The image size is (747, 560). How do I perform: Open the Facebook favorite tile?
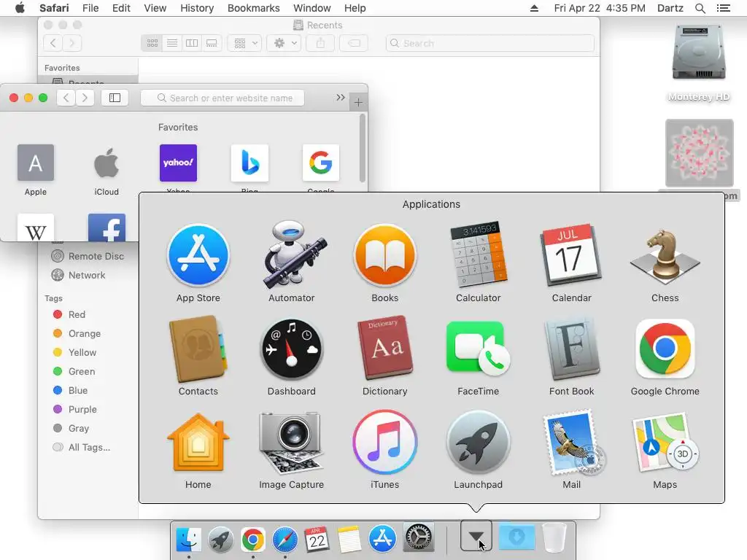coord(107,227)
